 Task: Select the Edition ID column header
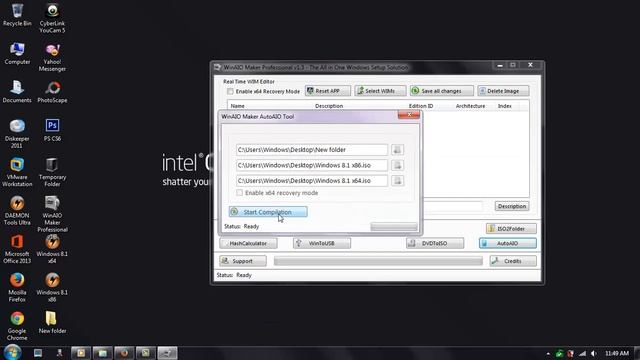pyautogui.click(x=421, y=106)
